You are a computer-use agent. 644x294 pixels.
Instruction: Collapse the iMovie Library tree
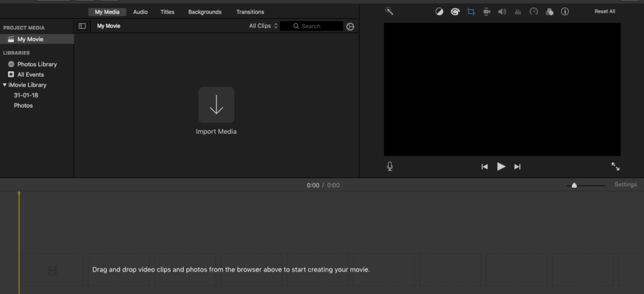(x=5, y=85)
